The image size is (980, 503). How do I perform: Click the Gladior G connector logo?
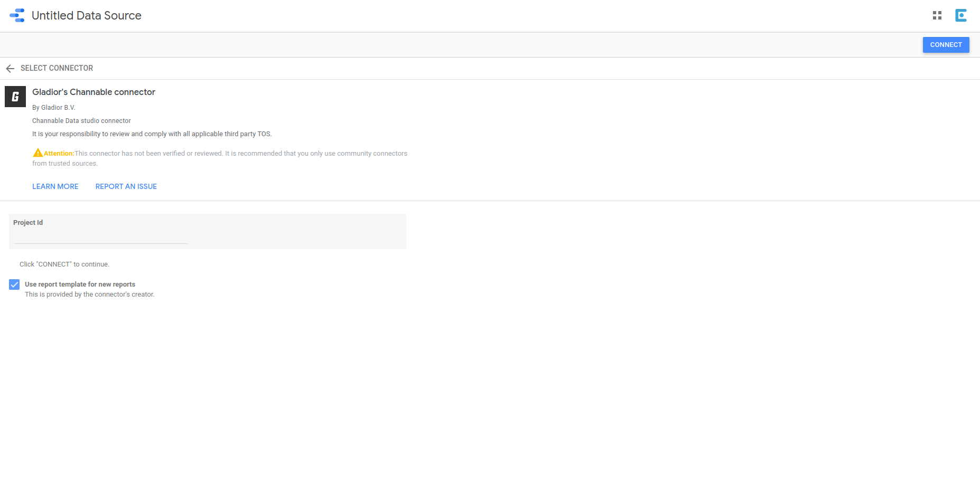click(15, 97)
